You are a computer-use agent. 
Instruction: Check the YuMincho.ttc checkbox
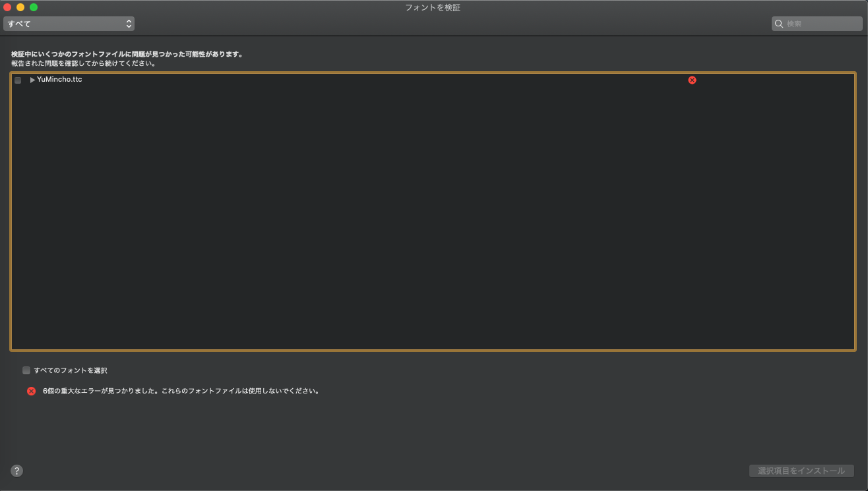(x=18, y=80)
